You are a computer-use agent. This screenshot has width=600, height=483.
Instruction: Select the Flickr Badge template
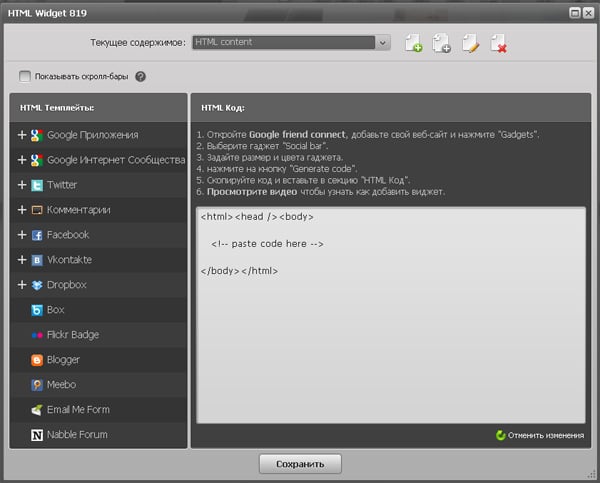pyautogui.click(x=72, y=335)
